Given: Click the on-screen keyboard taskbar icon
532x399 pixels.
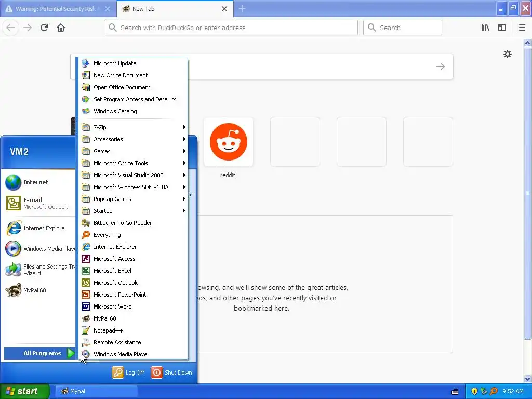Looking at the screenshot, I should [x=455, y=392].
